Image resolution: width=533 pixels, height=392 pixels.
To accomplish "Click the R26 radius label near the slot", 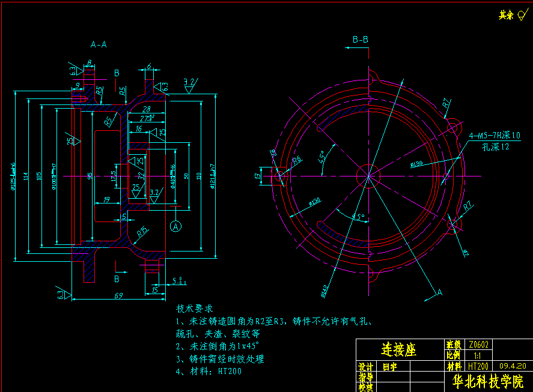I will pyautogui.click(x=296, y=160).
